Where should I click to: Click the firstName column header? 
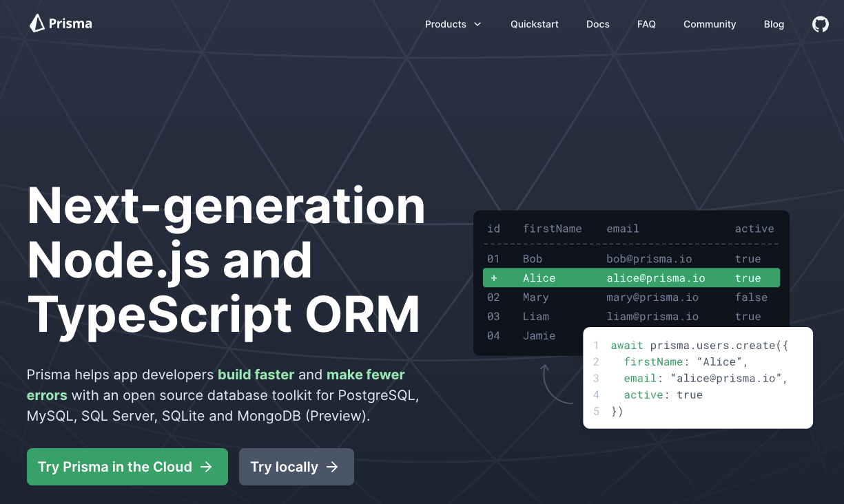(x=552, y=229)
